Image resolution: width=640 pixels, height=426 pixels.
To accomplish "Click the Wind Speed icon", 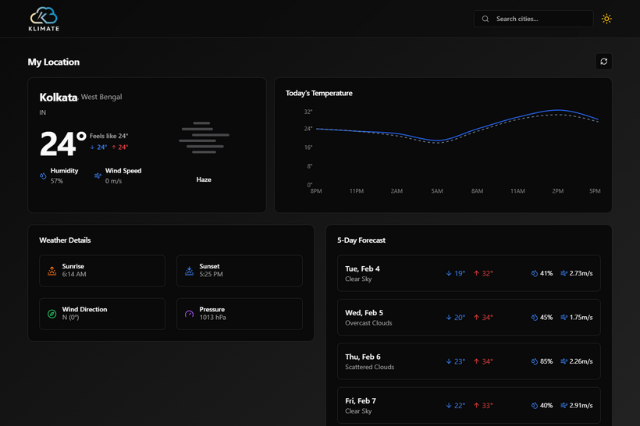I will pos(98,175).
